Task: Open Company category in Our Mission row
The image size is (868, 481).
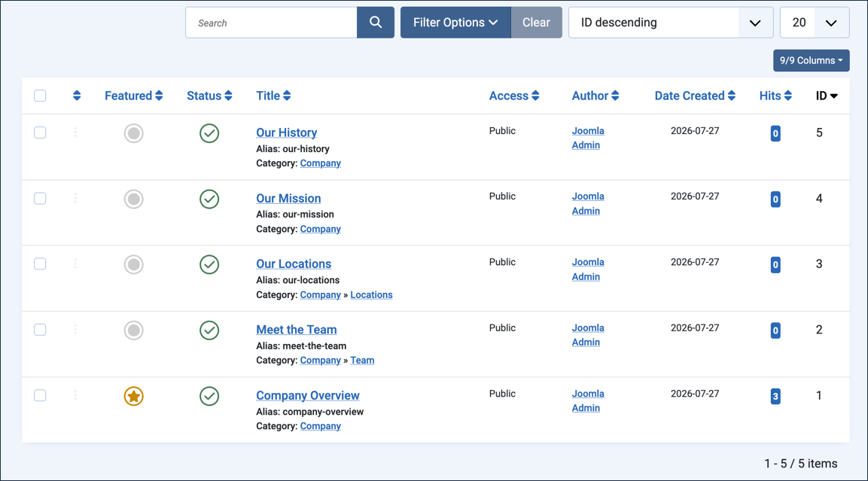Action: coord(321,229)
